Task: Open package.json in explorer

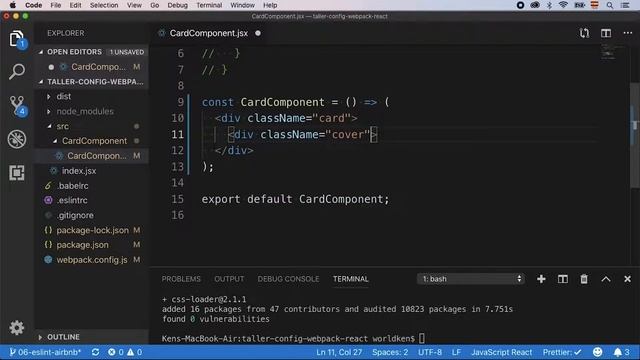Action: [x=82, y=245]
